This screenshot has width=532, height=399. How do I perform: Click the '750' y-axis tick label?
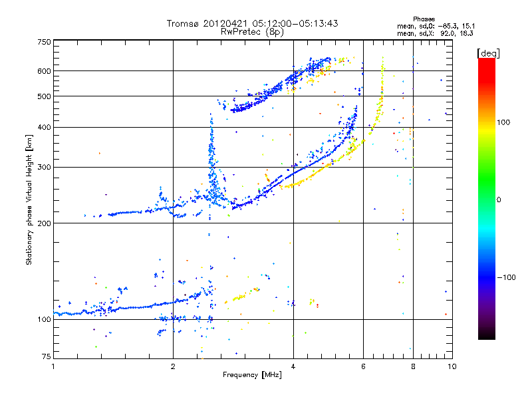coord(44,42)
